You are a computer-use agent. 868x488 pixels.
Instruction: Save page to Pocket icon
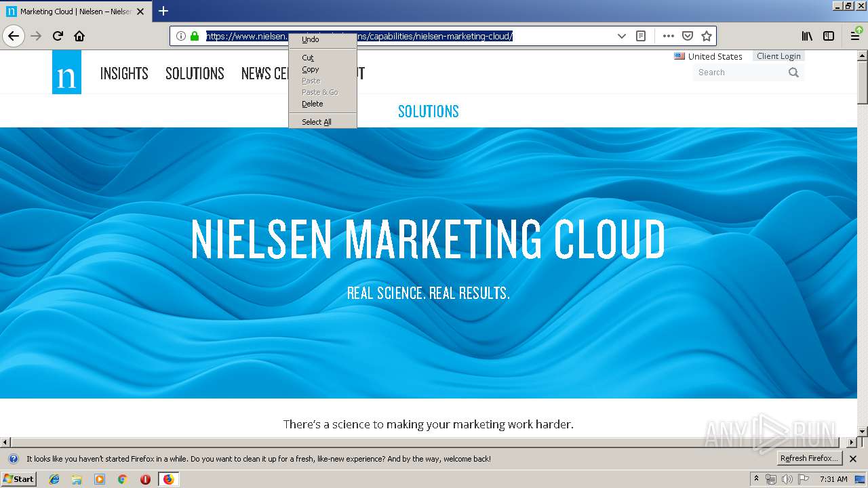688,36
